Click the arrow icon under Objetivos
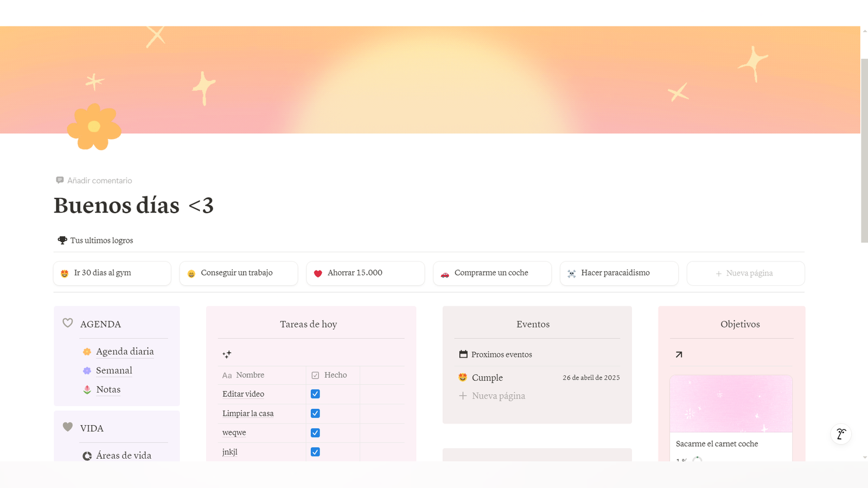Image resolution: width=868 pixels, height=488 pixels. [x=679, y=355]
